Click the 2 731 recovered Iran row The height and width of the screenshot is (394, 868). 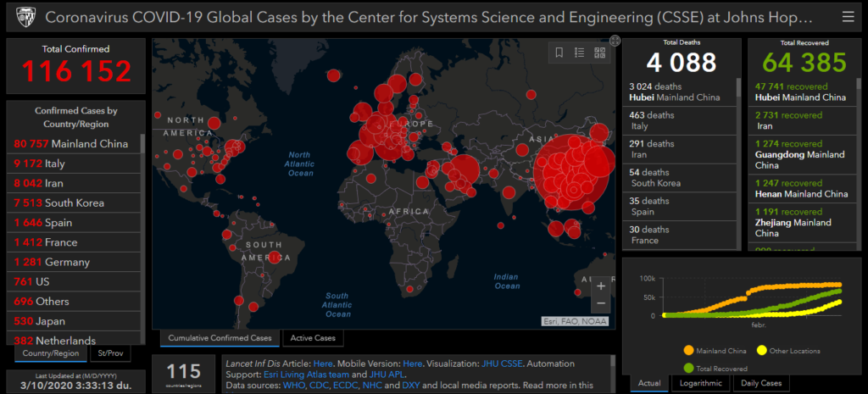point(802,120)
